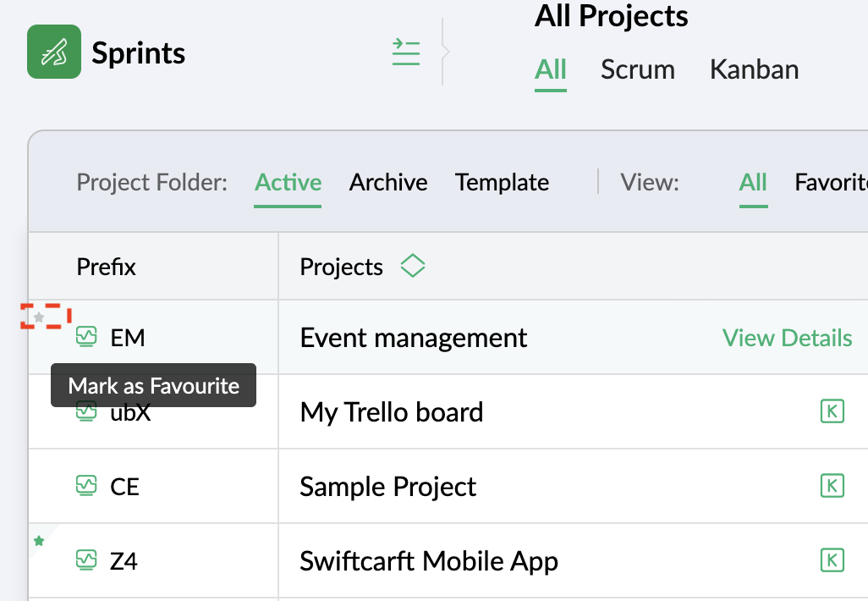
Task: Click the Prefix column header
Action: coord(107,267)
